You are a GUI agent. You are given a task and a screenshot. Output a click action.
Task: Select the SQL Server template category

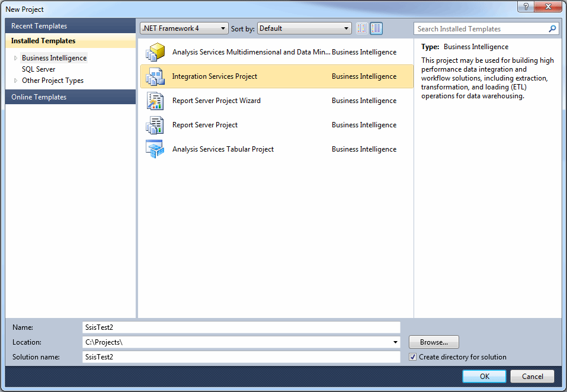(x=38, y=69)
